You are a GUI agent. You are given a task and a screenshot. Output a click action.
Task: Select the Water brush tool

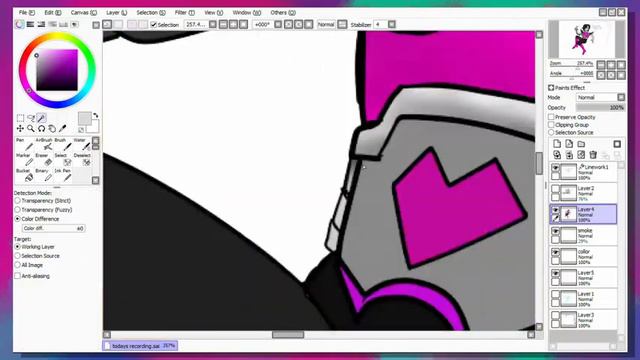click(x=82, y=144)
